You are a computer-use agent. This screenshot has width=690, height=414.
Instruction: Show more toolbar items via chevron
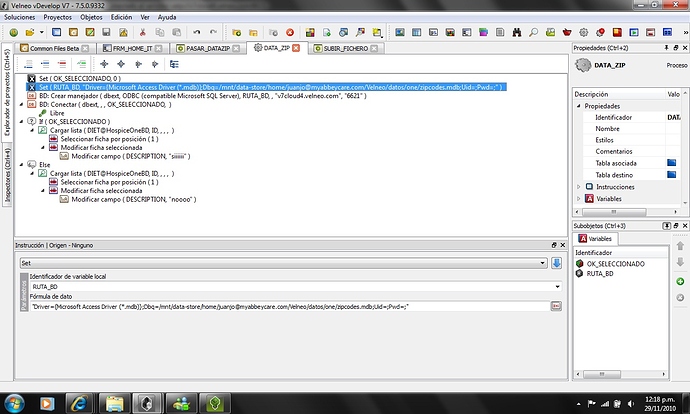(685, 32)
